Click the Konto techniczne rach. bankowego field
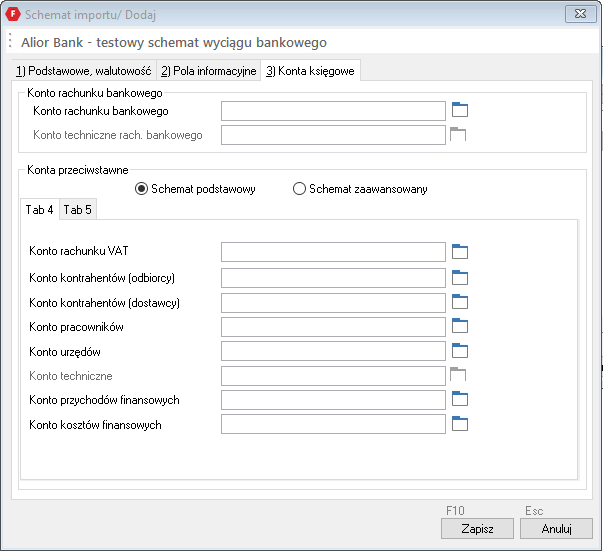This screenshot has width=603, height=551. click(333, 135)
